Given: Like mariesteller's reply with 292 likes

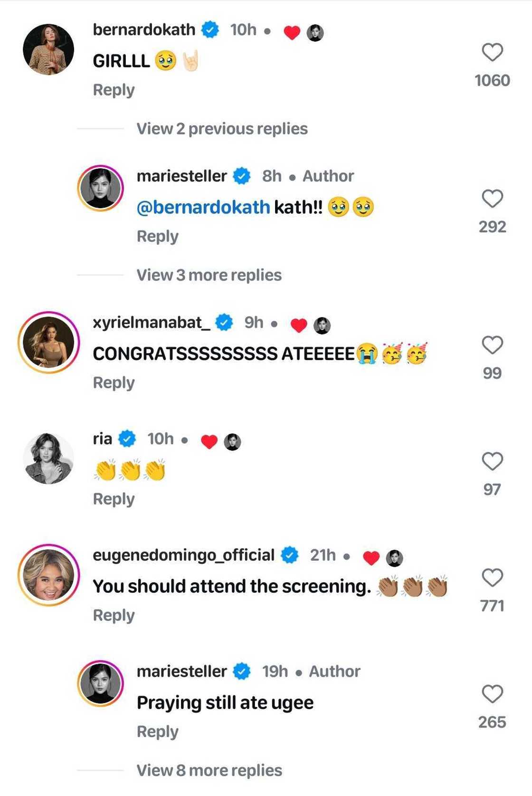Looking at the screenshot, I should click(x=492, y=199).
